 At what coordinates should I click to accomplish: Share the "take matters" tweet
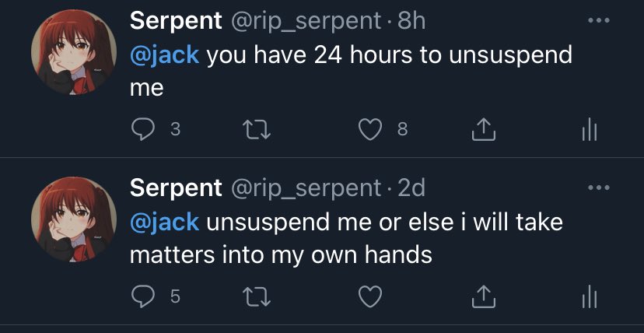tap(482, 296)
